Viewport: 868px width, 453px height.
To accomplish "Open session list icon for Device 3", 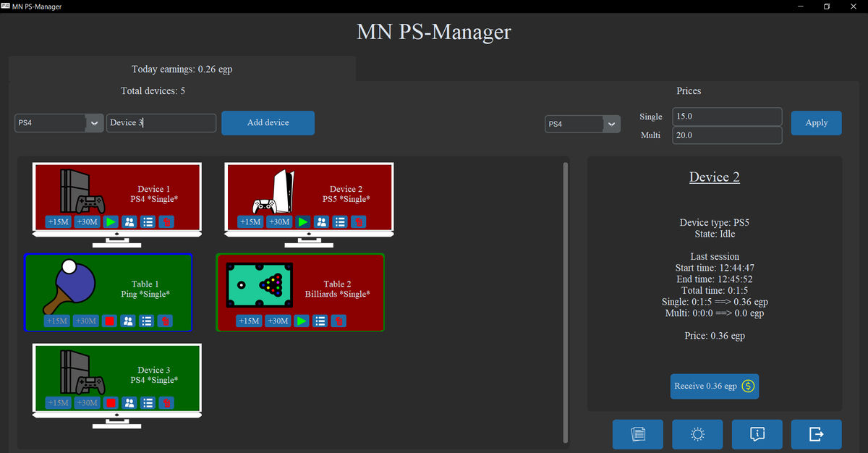I will click(147, 403).
